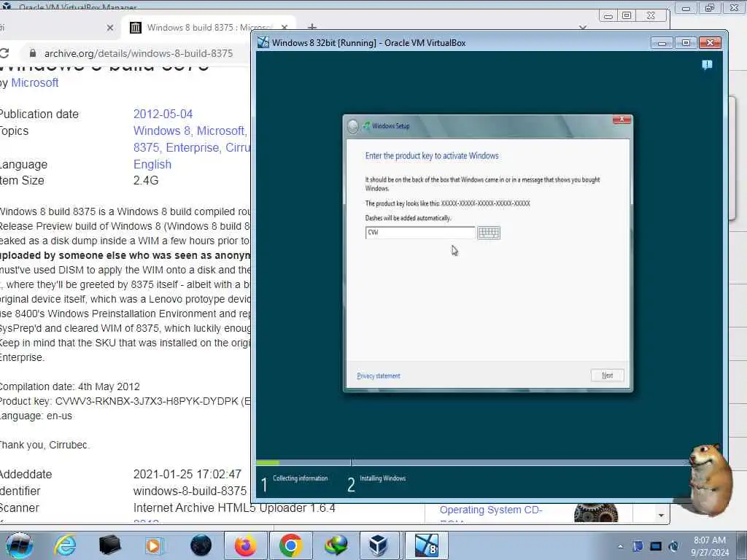Click the 'Internet Archive HTML5 Uploader 1.6.4' text
The width and height of the screenshot is (747, 560).
(x=234, y=508)
